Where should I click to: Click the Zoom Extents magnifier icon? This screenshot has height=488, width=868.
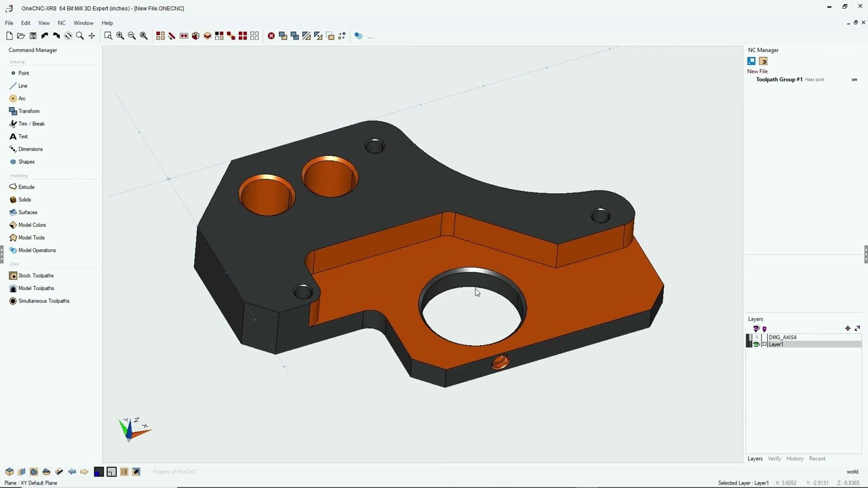[144, 36]
